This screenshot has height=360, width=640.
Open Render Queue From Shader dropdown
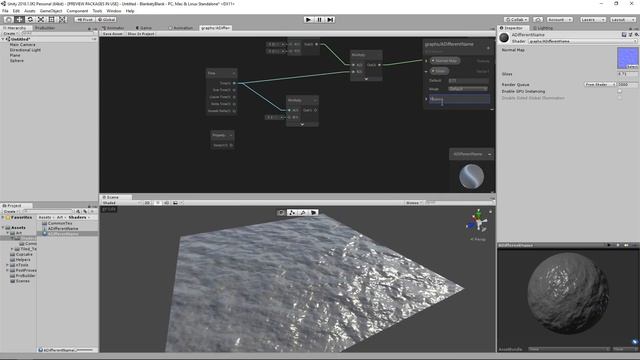600,84
